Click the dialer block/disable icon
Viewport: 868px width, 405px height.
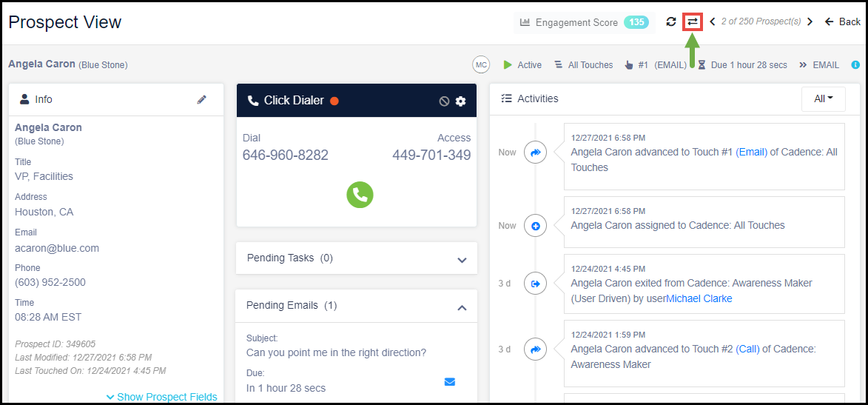[x=444, y=101]
